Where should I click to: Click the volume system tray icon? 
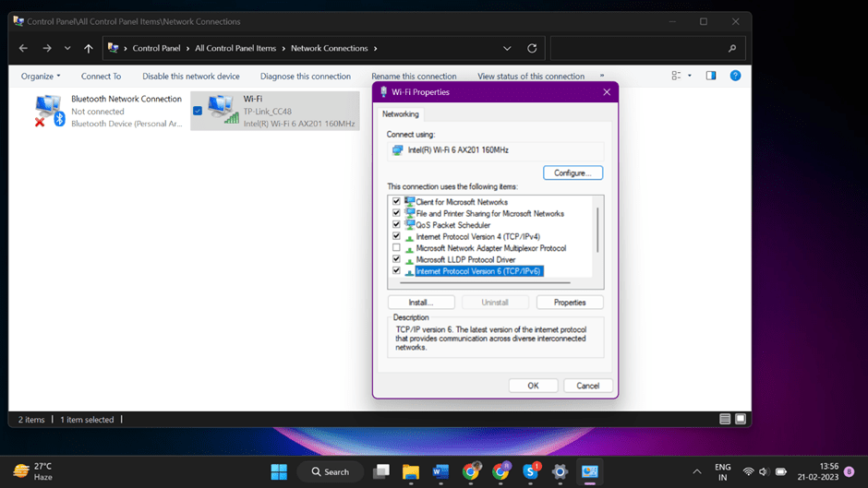pos(764,471)
